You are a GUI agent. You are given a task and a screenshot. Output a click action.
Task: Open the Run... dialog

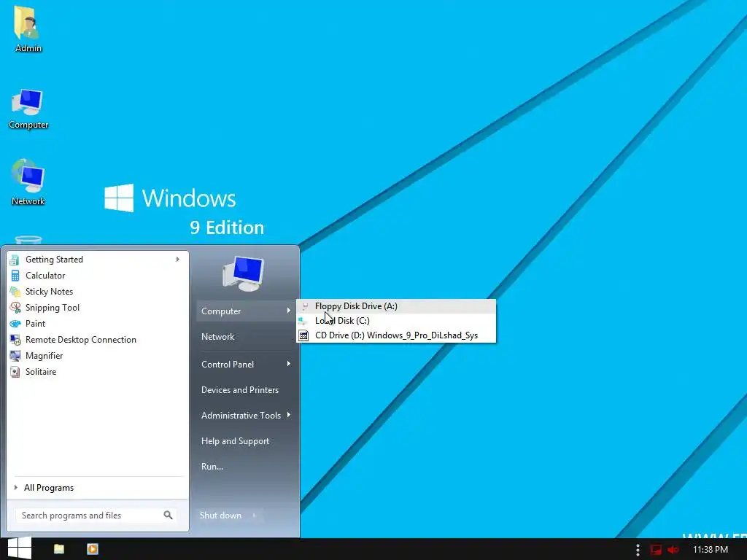click(x=212, y=467)
